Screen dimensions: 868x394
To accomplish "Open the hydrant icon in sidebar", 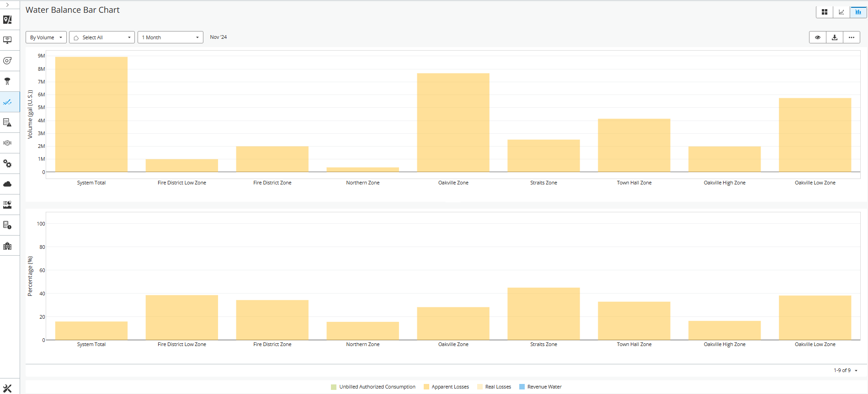I will pyautogui.click(x=7, y=81).
